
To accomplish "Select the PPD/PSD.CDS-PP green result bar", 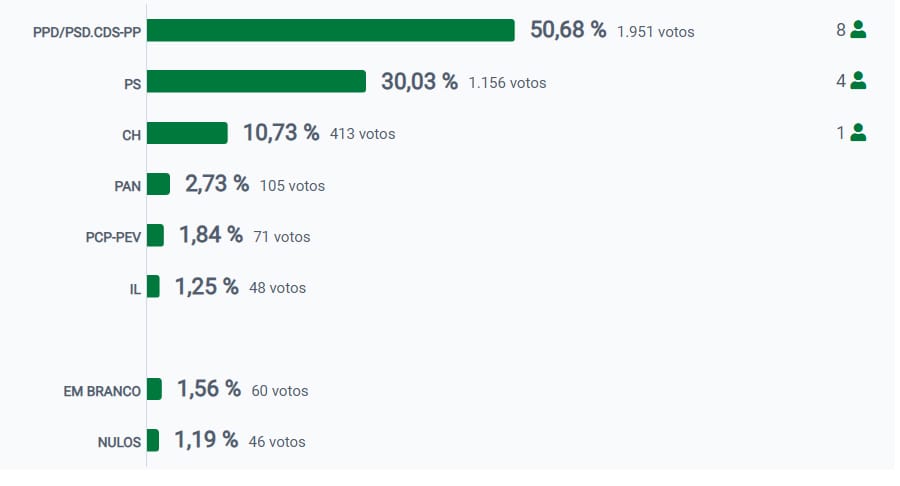I will 330,30.
